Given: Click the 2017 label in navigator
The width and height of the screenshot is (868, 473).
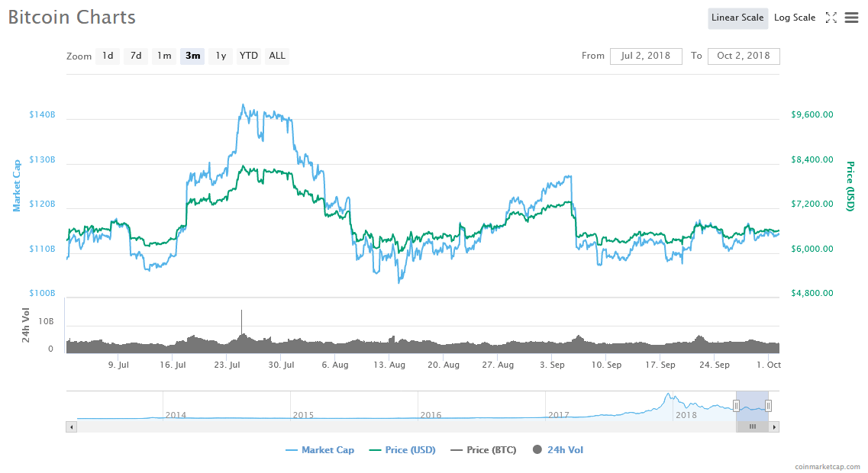Looking at the screenshot, I should [558, 415].
